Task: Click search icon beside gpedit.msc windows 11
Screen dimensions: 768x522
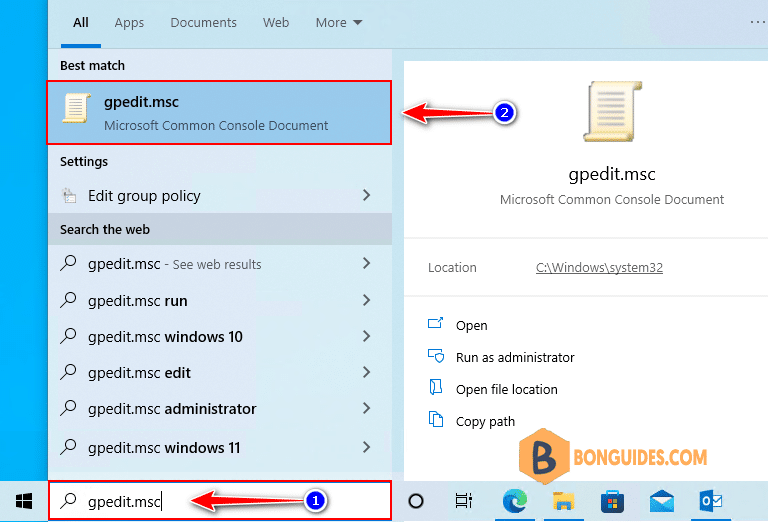Action: (x=69, y=447)
